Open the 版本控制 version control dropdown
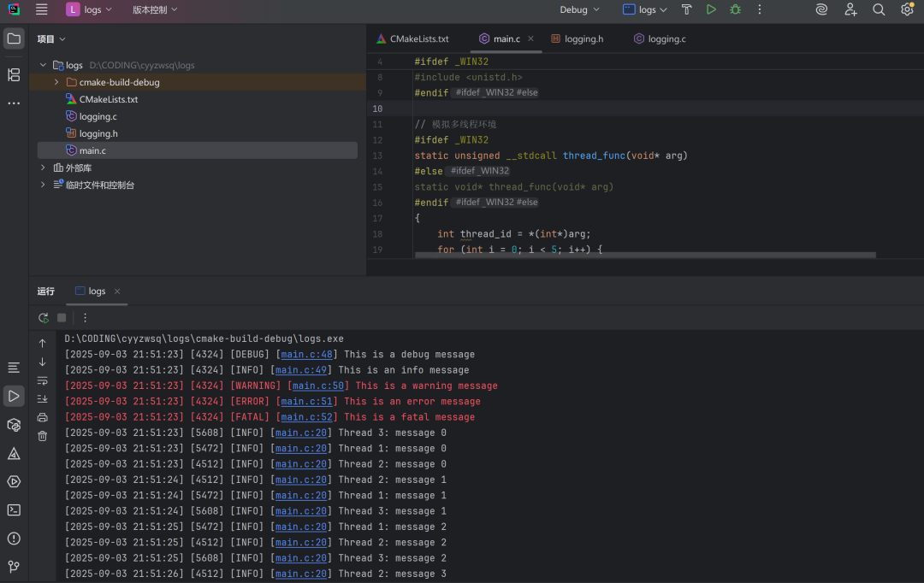 click(154, 9)
